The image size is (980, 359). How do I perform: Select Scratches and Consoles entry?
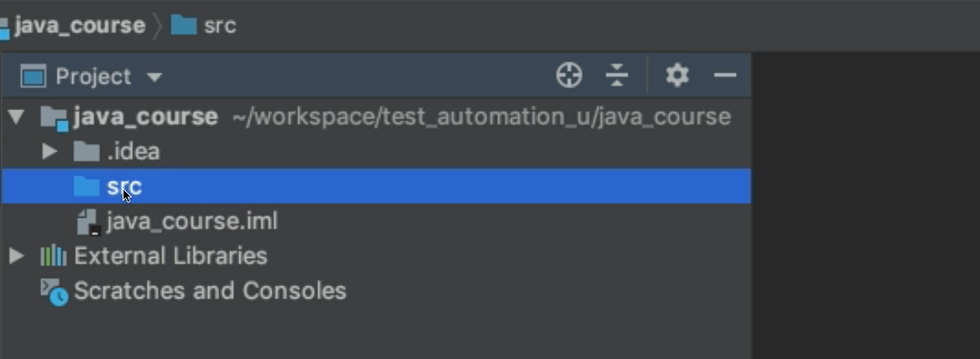coord(210,291)
